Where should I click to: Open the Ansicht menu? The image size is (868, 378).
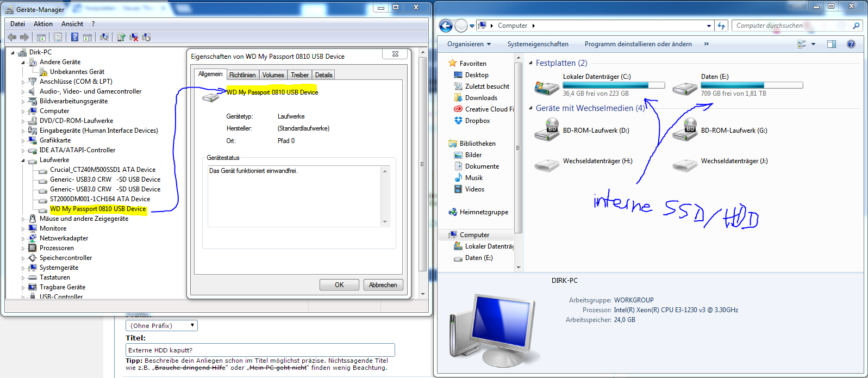pos(72,24)
